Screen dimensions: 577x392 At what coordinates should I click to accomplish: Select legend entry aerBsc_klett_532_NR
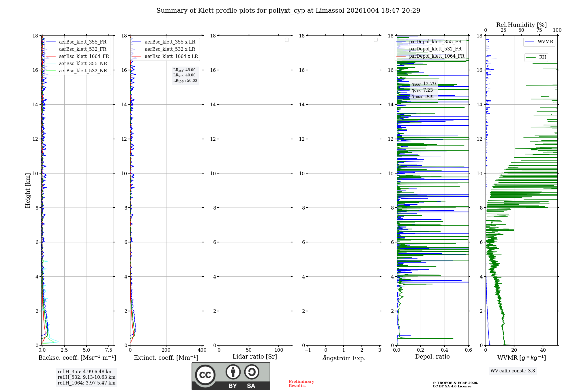click(77, 71)
